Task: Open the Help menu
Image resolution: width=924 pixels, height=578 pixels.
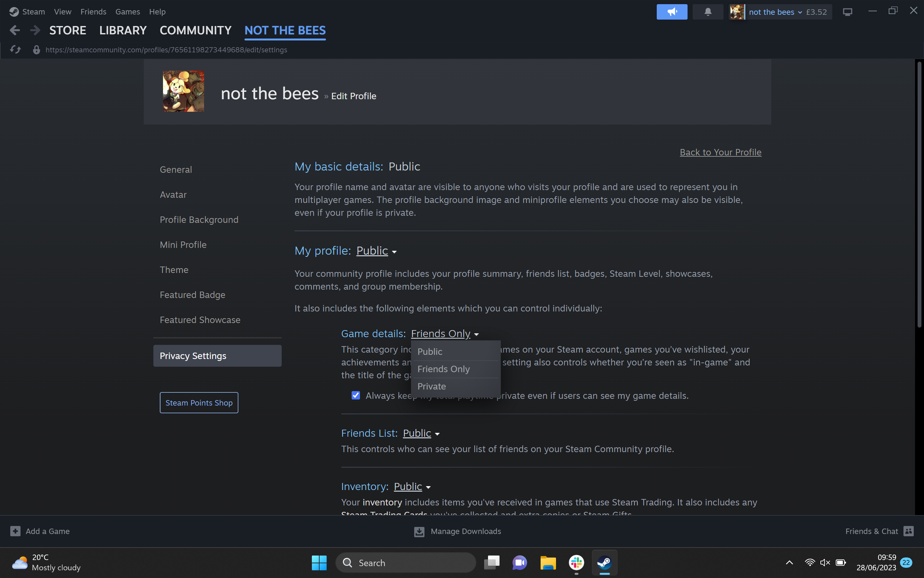Action: tap(157, 12)
